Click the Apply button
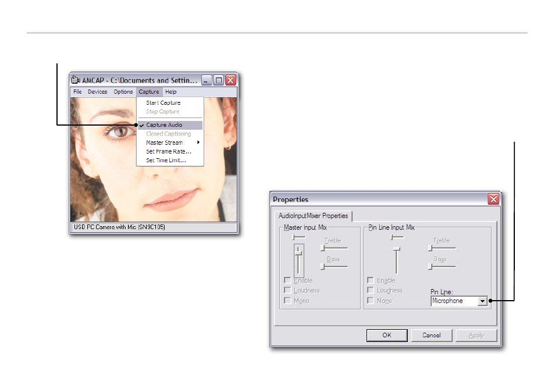The width and height of the screenshot is (555, 392). pyautogui.click(x=476, y=335)
